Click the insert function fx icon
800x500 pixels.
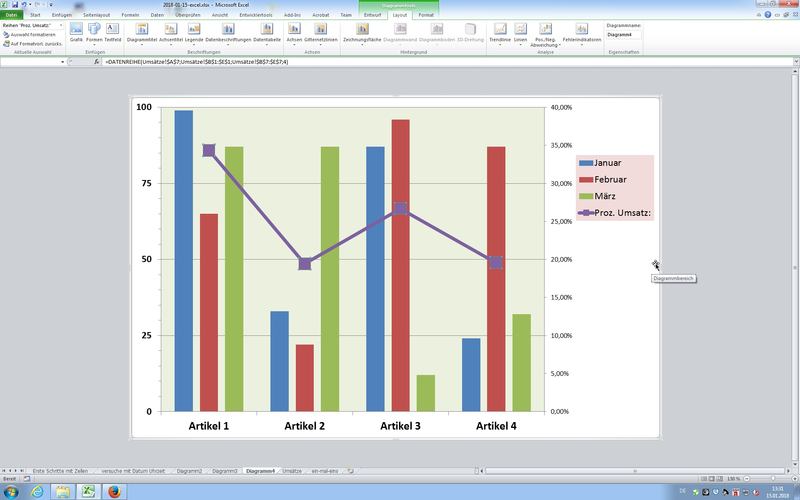point(96,62)
